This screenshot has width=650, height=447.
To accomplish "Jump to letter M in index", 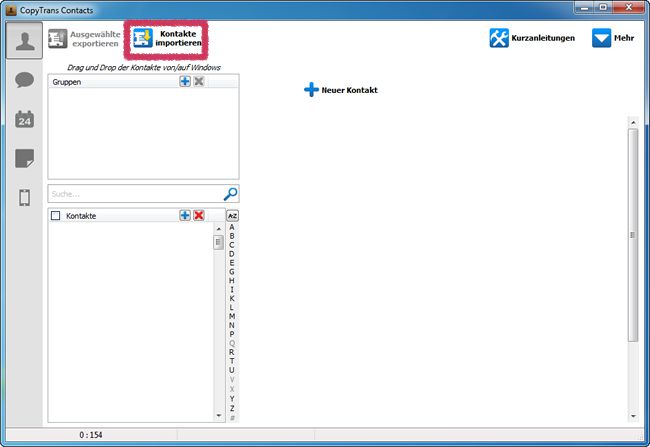I will 232,316.
